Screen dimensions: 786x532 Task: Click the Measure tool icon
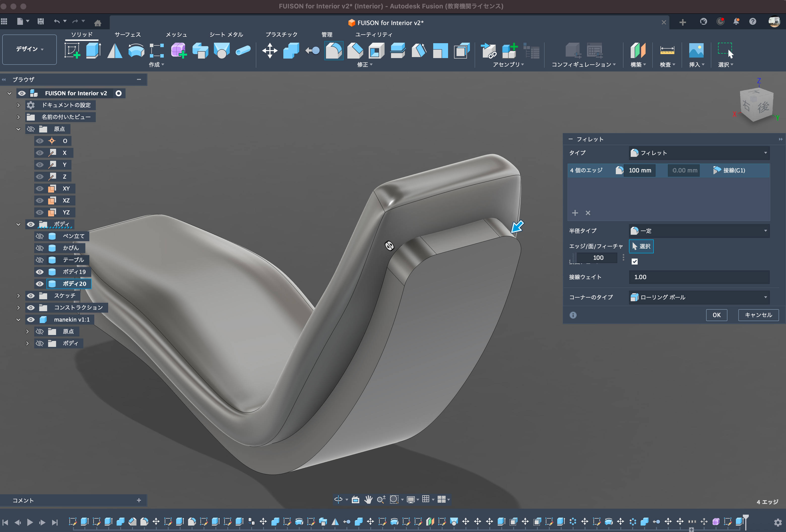pyautogui.click(x=667, y=51)
